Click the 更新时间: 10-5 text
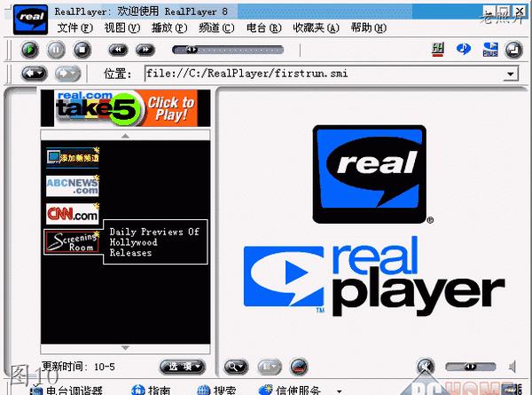 (x=78, y=367)
